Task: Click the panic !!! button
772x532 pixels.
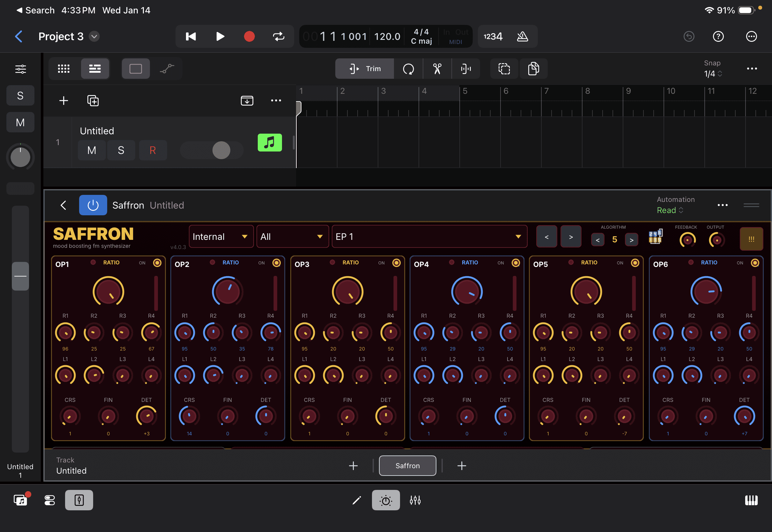Action: pyautogui.click(x=751, y=239)
